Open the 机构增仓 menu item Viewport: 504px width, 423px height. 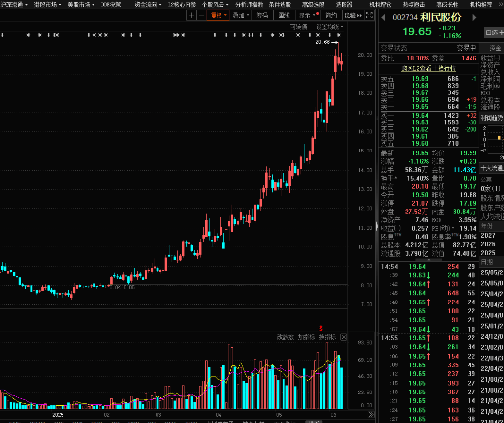tap(380, 5)
